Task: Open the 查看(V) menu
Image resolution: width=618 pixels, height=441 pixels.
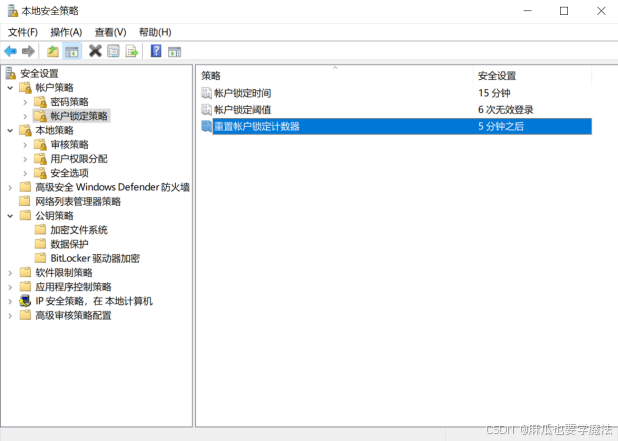Action: (x=110, y=32)
